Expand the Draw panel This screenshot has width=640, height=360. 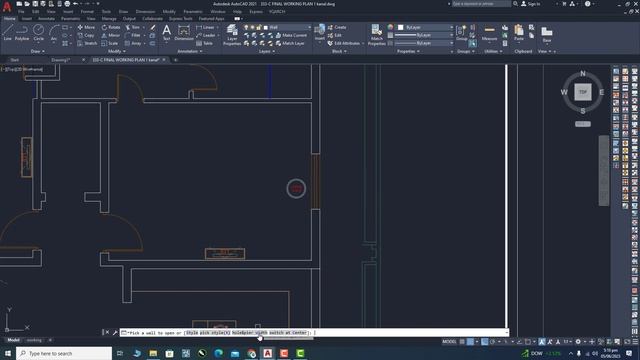point(38,51)
